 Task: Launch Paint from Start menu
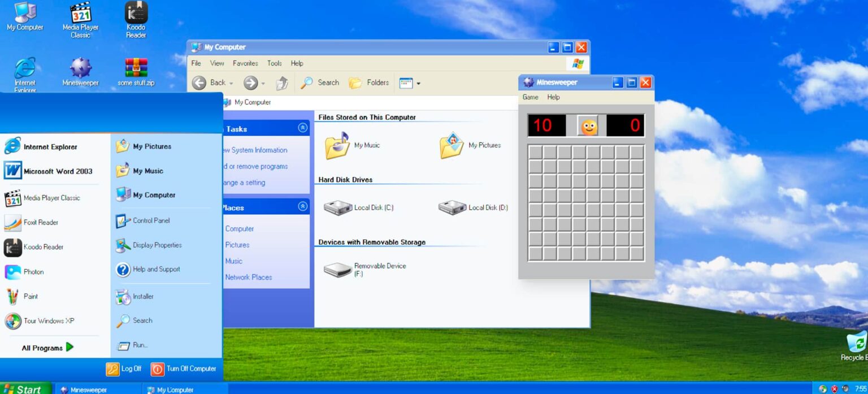pyautogui.click(x=55, y=296)
